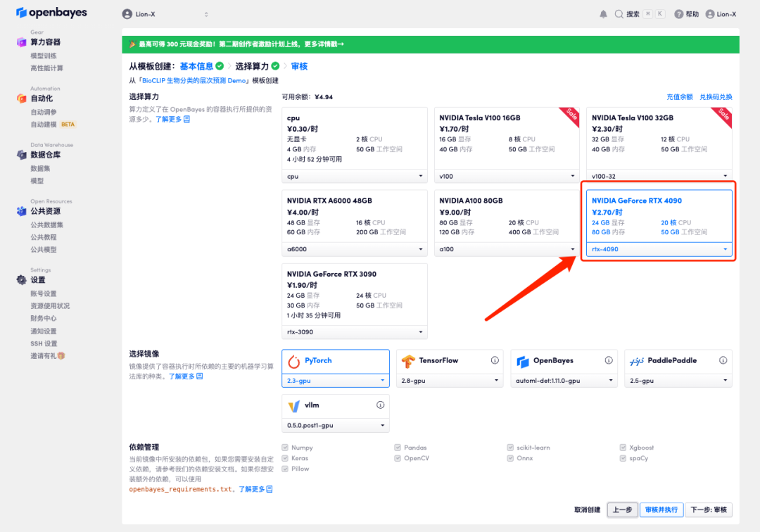The width and height of the screenshot is (760, 532).
Task: Toggle the Pillow checkbox
Action: pyautogui.click(x=285, y=469)
